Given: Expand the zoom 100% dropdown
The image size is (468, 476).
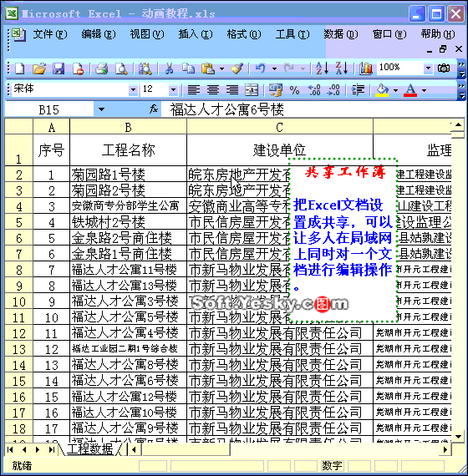Looking at the screenshot, I should pos(428,68).
